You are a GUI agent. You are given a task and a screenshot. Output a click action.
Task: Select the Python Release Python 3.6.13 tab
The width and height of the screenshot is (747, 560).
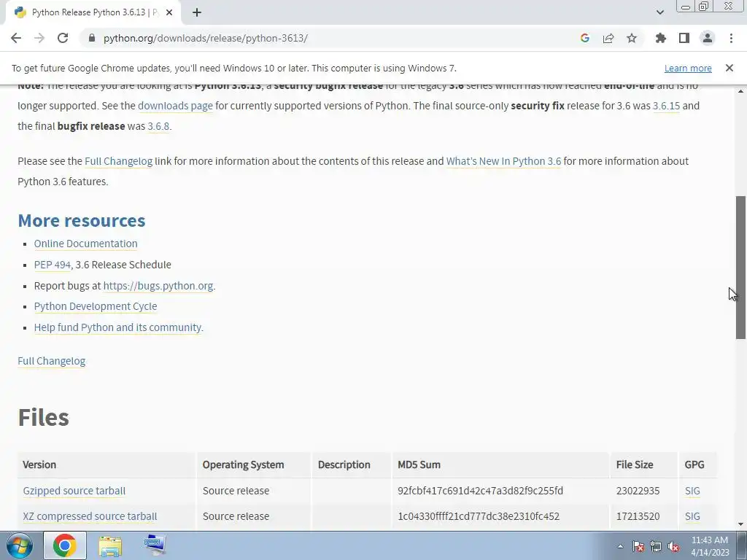pos(93,12)
